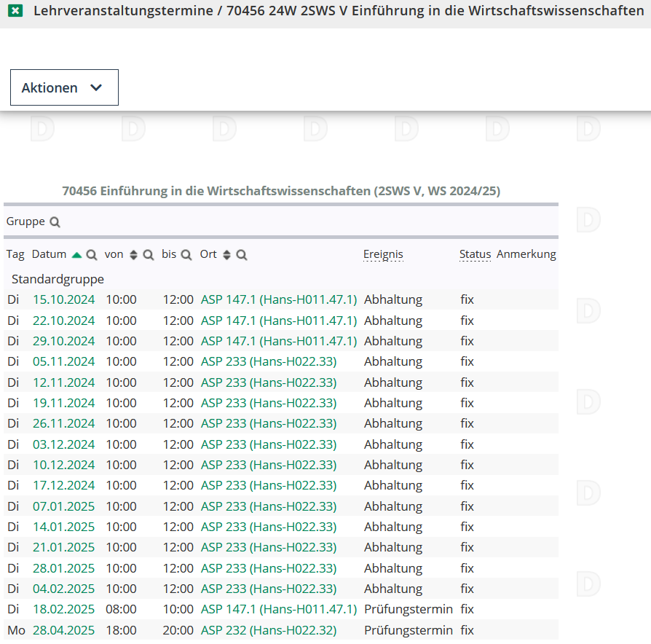The image size is (651, 644).
Task: Open the 07.01.2025 date link
Action: [63, 506]
